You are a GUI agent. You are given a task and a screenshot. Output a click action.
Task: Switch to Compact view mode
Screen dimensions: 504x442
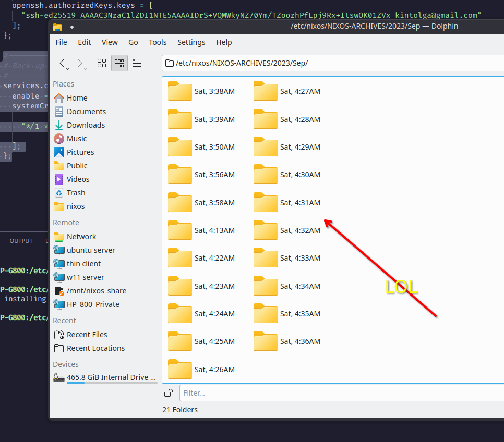[x=119, y=63]
